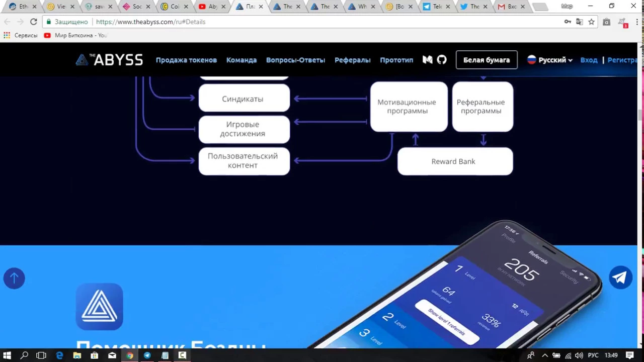Click the saved password key icon
The image size is (644, 362).
pos(568,22)
